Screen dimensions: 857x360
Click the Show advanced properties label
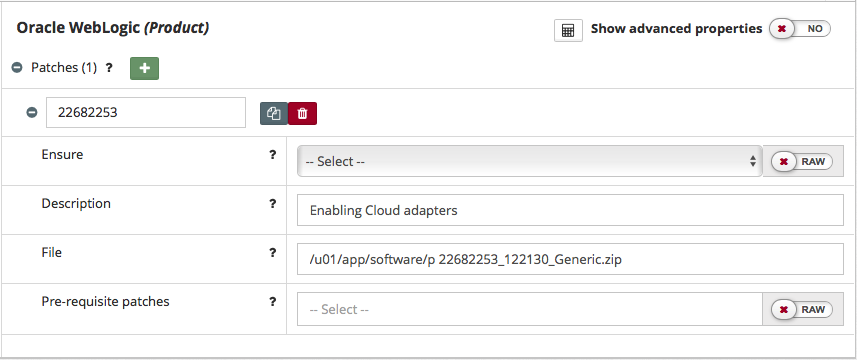(676, 29)
